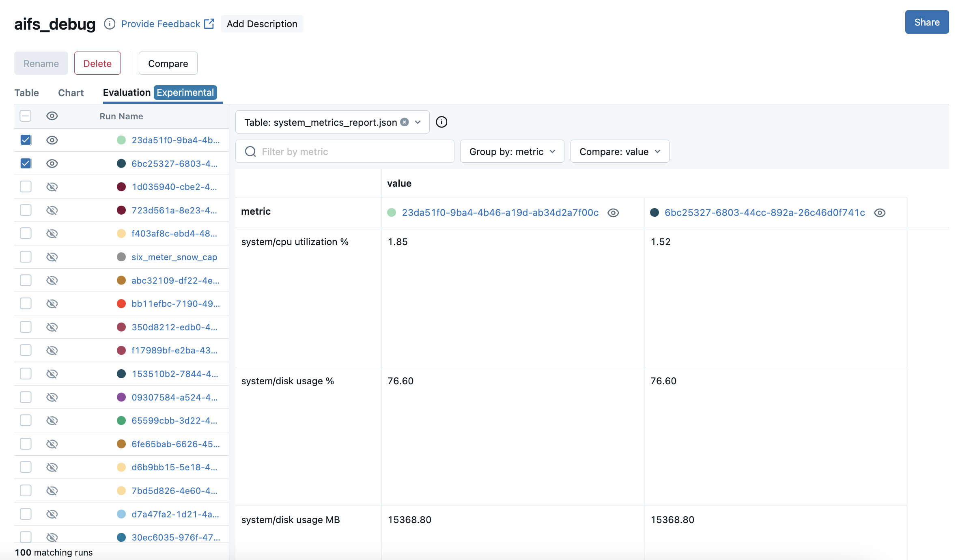Screen dimensions: 956x560
Task: Open run link 30ec6035-976f-47
Action: click(176, 537)
